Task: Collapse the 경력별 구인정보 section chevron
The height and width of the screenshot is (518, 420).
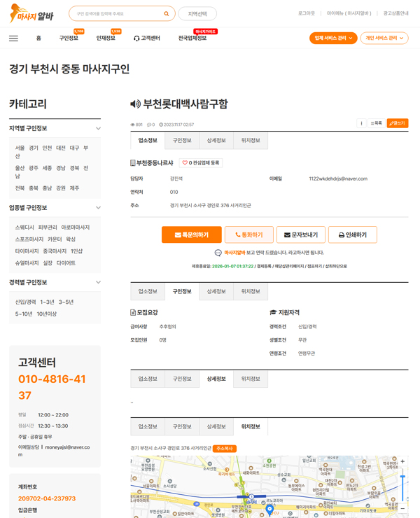Action: pos(98,283)
